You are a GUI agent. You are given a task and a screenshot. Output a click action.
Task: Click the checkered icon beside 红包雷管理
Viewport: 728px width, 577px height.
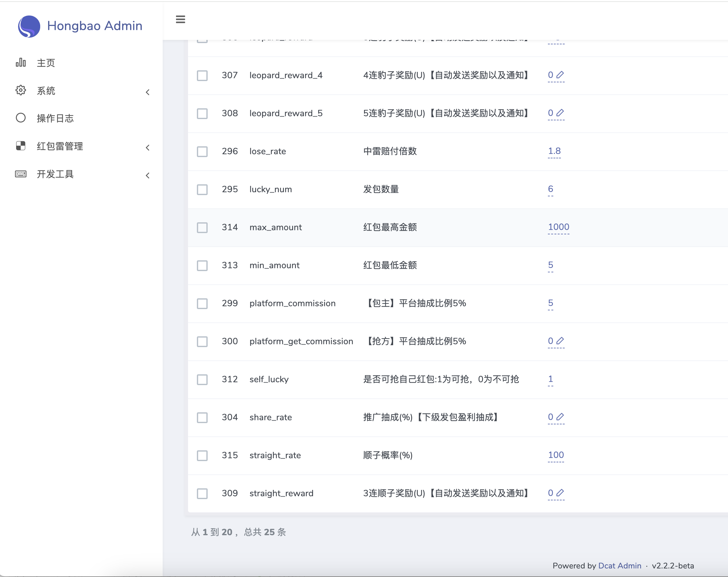coord(21,146)
